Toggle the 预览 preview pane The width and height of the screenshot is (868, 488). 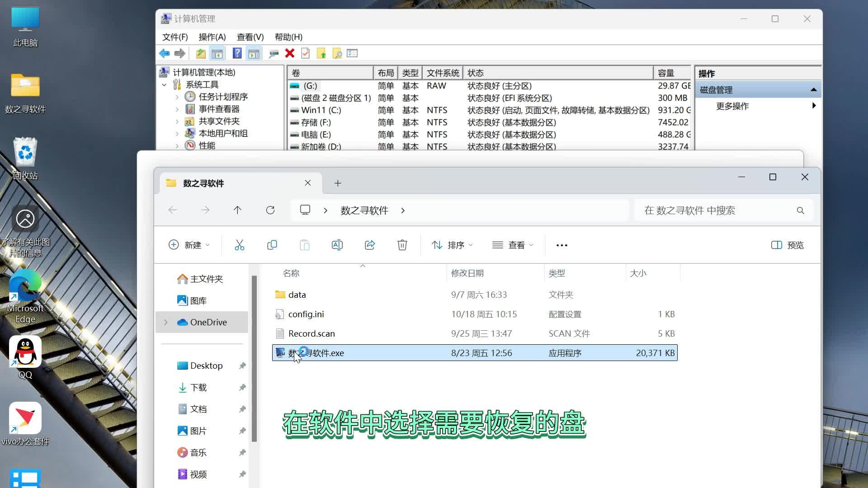coord(787,245)
